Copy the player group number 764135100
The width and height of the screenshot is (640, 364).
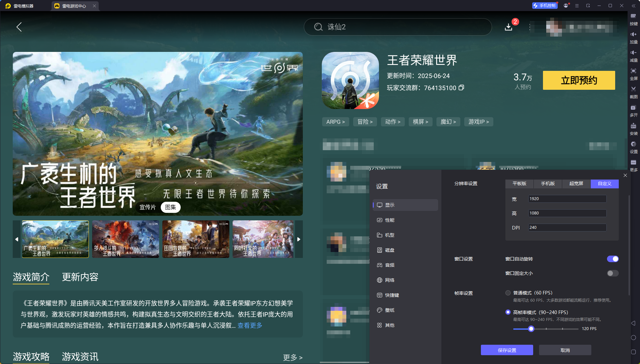(x=461, y=88)
